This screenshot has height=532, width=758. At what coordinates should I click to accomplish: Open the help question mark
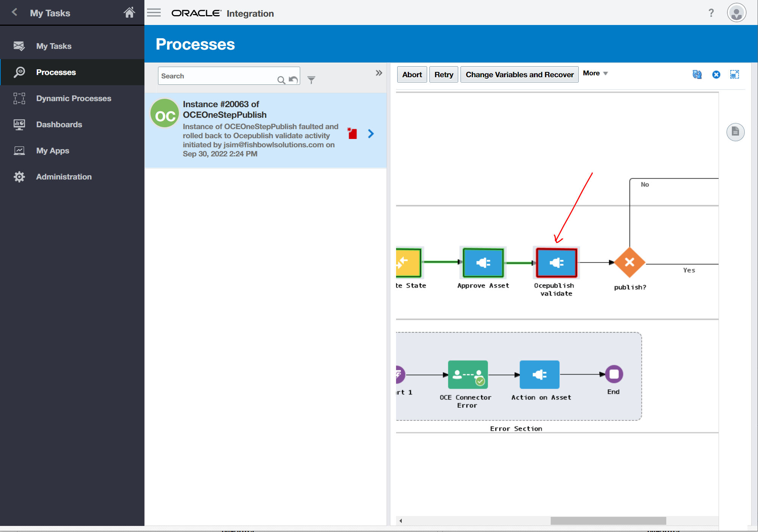coord(711,13)
